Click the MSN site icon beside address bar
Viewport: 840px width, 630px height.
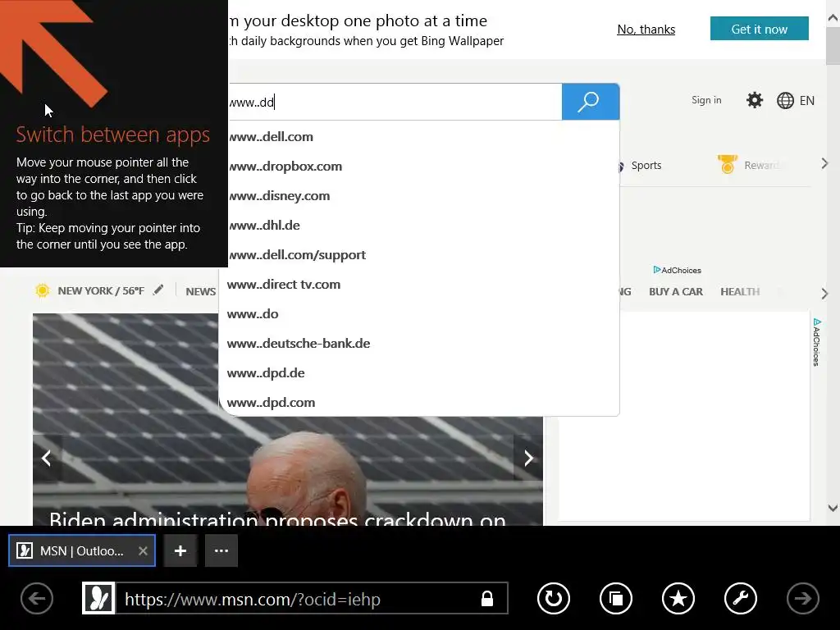tap(98, 598)
